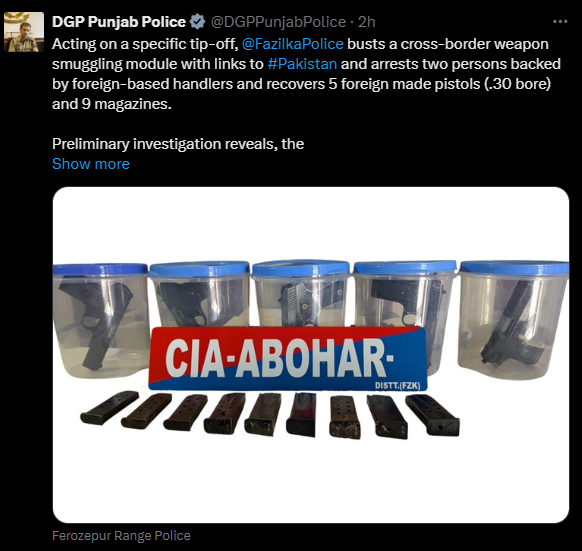Screen dimensions: 582x551
Task: Open the #Pakistan hashtag
Action: pos(302,64)
